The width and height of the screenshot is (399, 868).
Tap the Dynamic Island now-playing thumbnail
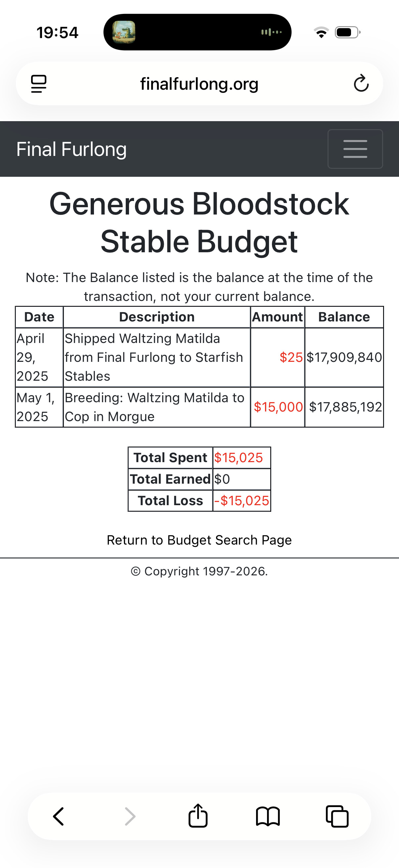click(x=124, y=32)
